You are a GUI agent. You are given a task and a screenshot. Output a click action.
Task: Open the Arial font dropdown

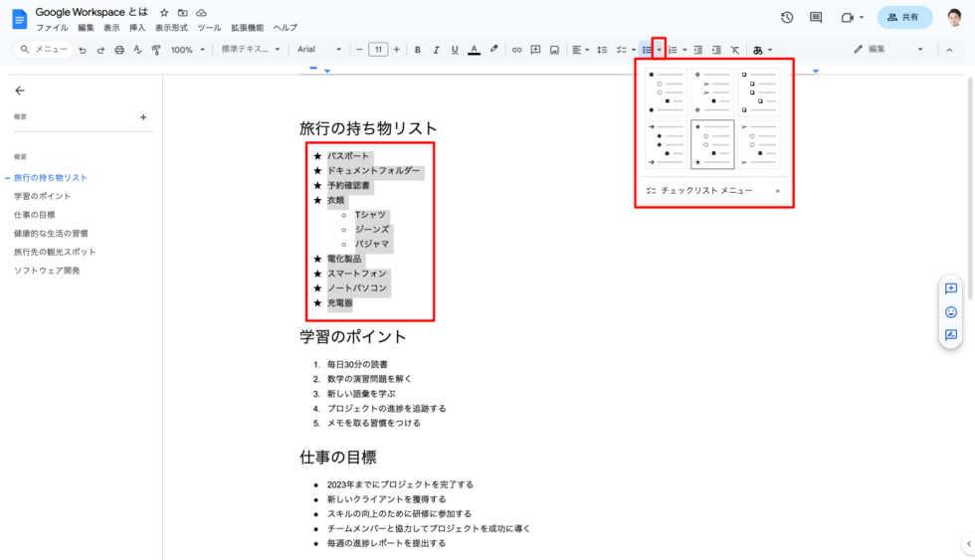pyautogui.click(x=318, y=50)
